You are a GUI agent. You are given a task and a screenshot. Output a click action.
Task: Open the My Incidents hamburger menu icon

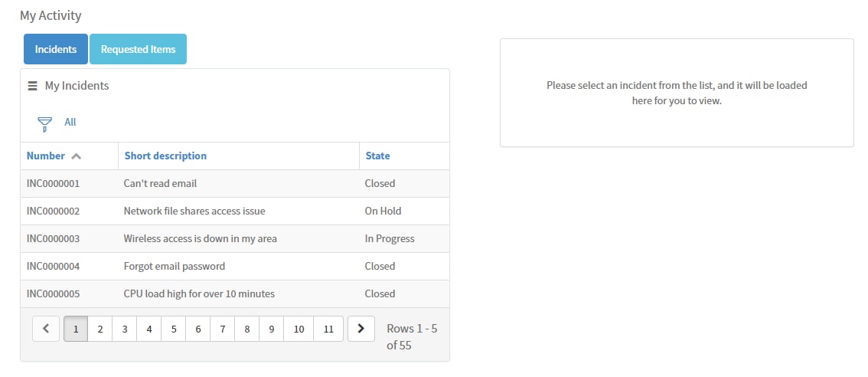pos(33,86)
